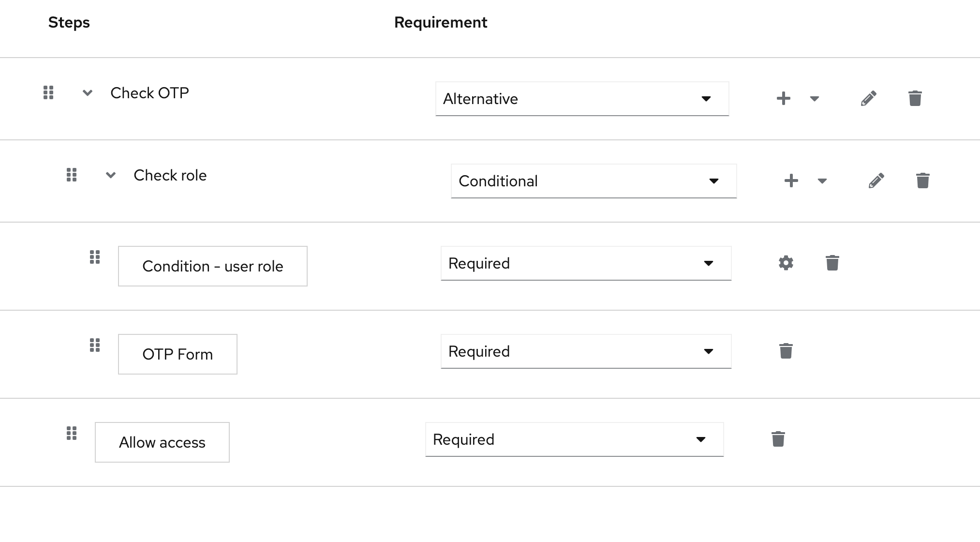Delete the Allow access step

[778, 439]
